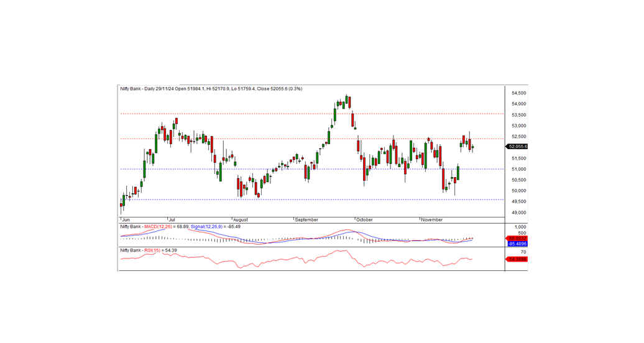Click the Jun month label on time axis
This screenshot has width=644, height=343.
coord(126,220)
